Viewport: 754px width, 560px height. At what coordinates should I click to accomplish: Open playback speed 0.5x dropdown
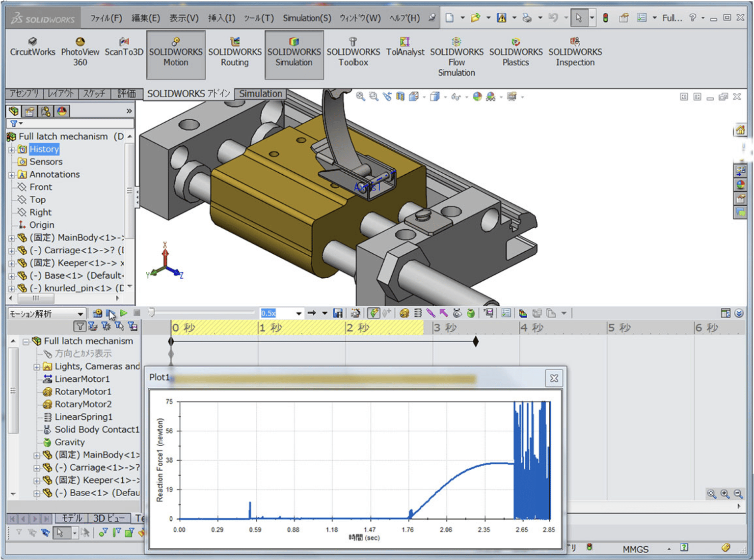click(x=298, y=313)
